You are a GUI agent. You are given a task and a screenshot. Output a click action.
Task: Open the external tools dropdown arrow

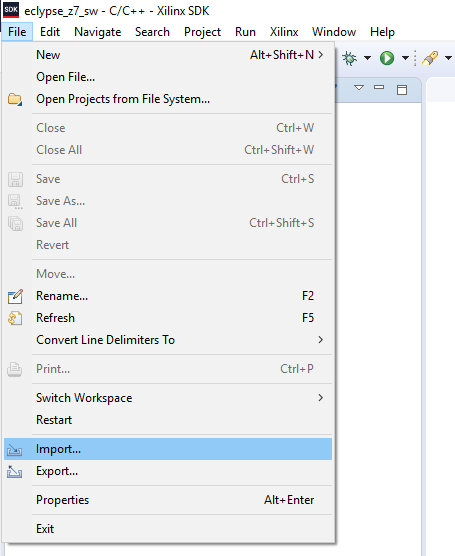(x=448, y=58)
